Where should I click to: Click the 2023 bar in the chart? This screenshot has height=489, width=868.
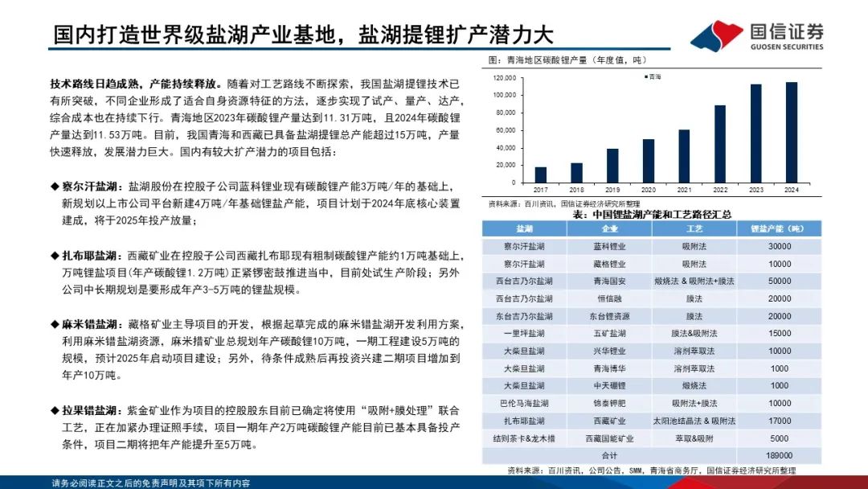(755, 134)
